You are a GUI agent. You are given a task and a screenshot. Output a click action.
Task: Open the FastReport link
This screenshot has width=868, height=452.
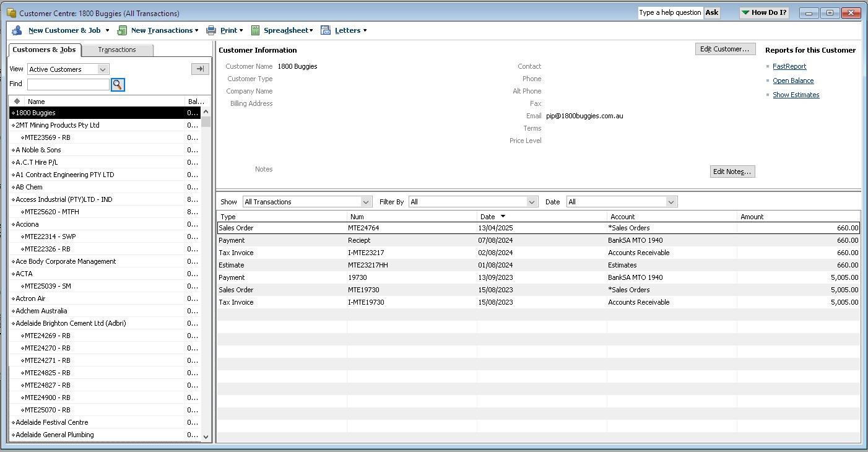click(789, 66)
